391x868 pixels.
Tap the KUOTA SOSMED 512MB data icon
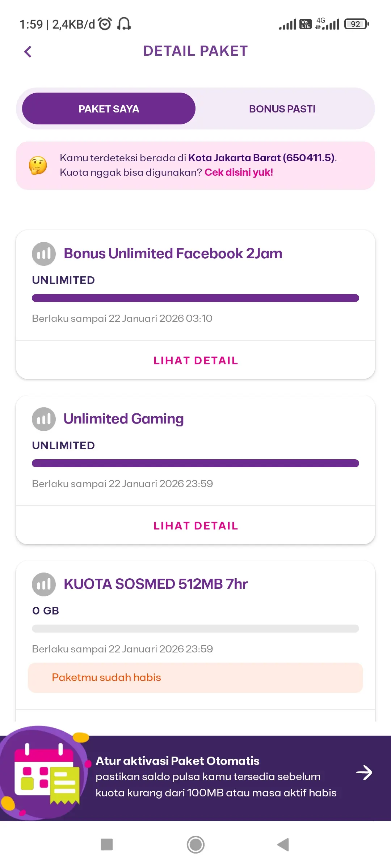coord(44,584)
